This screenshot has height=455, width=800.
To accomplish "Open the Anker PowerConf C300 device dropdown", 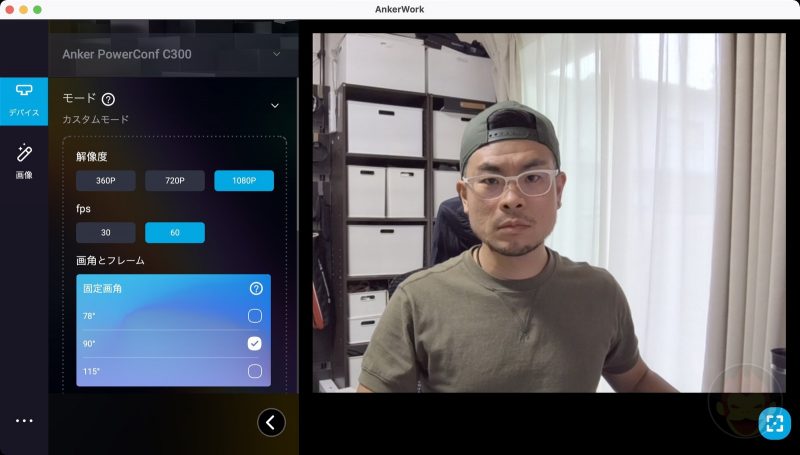I will tap(172, 54).
